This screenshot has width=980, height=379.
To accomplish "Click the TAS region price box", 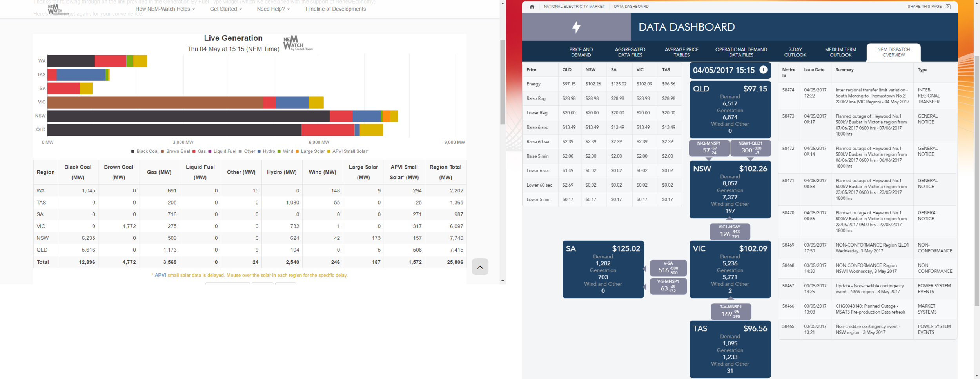I will point(730,349).
